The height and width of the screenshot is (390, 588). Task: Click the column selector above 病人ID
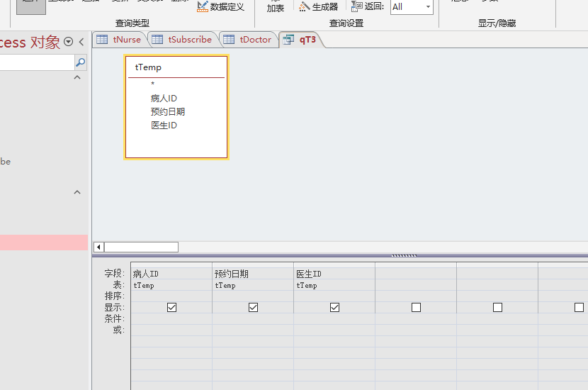(x=171, y=265)
